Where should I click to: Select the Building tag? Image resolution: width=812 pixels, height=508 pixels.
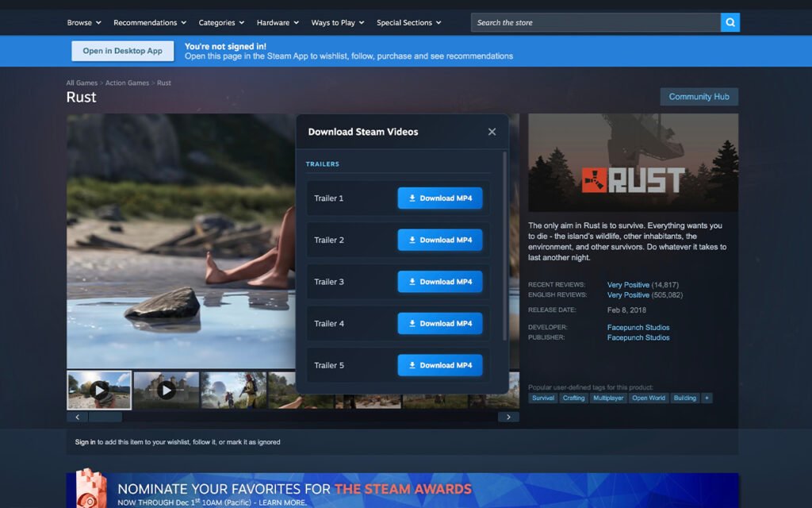pos(684,398)
